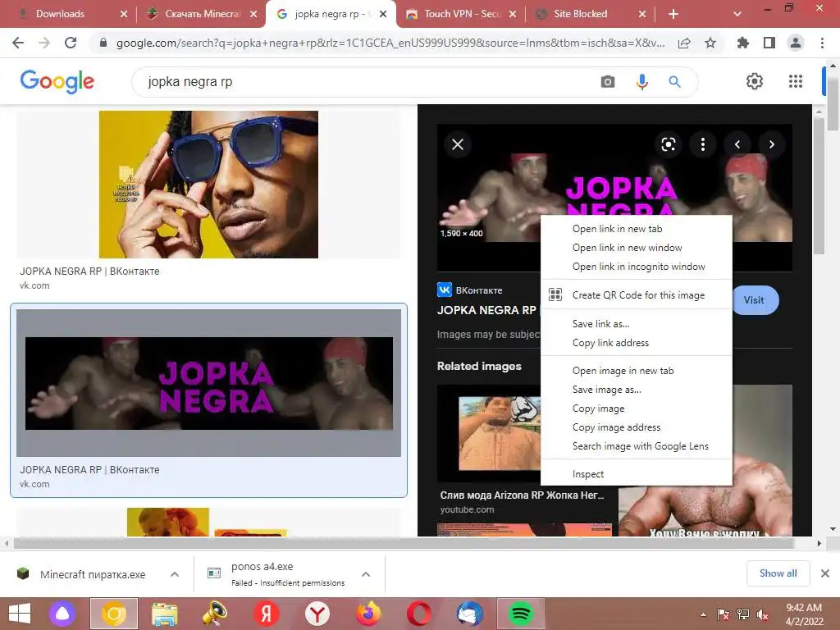Choose Open link in incognito window

coord(637,267)
